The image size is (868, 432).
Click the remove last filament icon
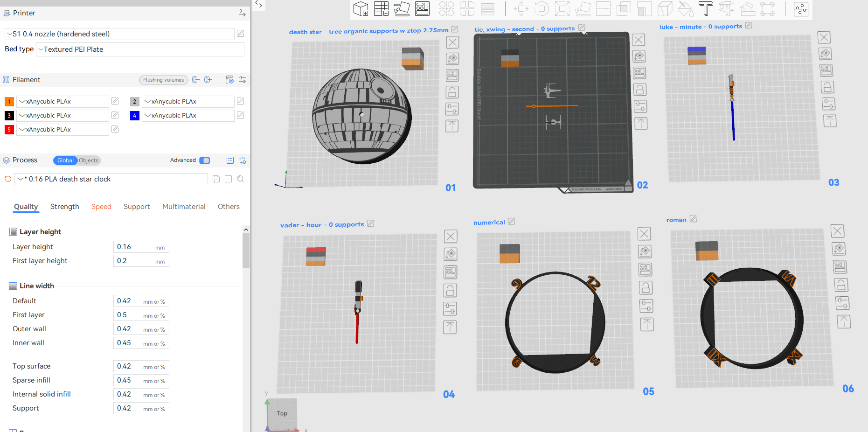[x=196, y=80]
